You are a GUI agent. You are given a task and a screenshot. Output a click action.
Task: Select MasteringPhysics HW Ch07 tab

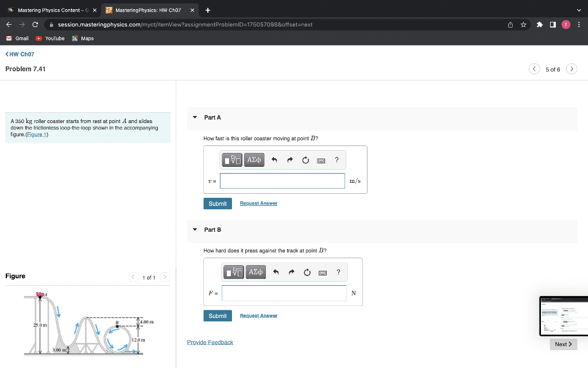149,10
